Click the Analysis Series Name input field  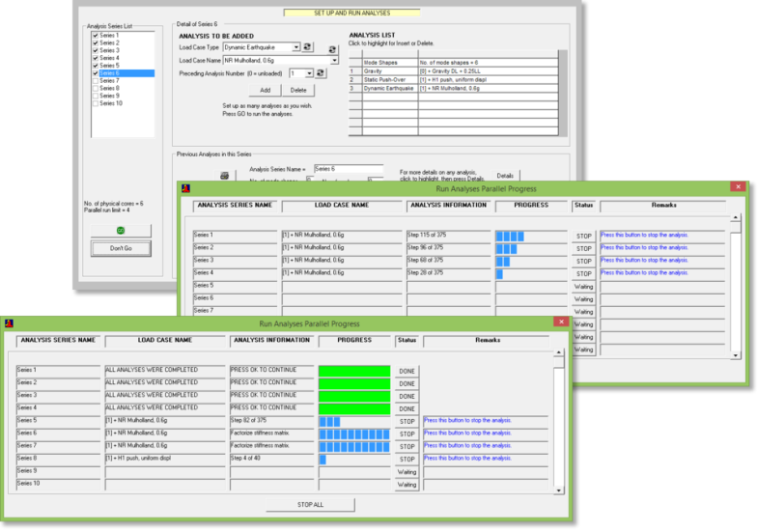[348, 169]
